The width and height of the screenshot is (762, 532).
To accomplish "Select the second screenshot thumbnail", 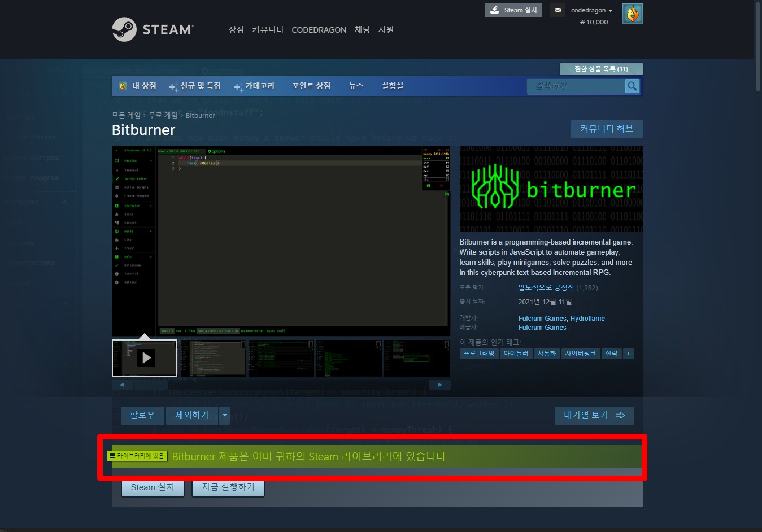I will [213, 358].
